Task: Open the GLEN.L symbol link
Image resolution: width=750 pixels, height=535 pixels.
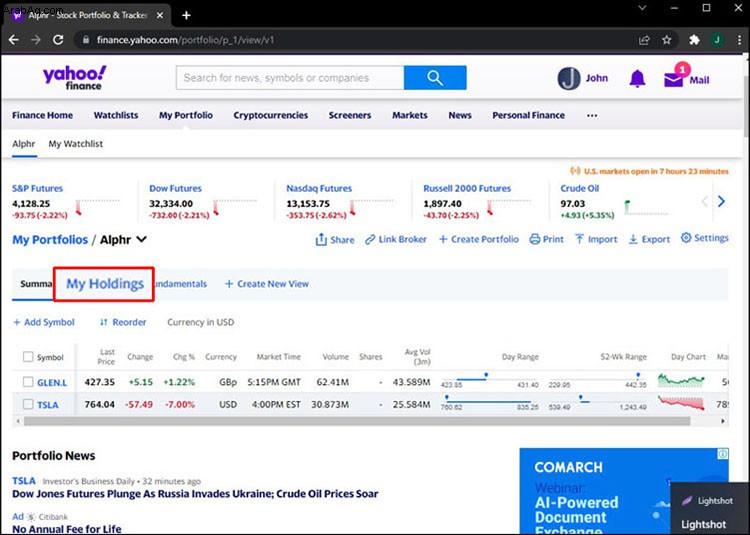Action: coord(52,382)
